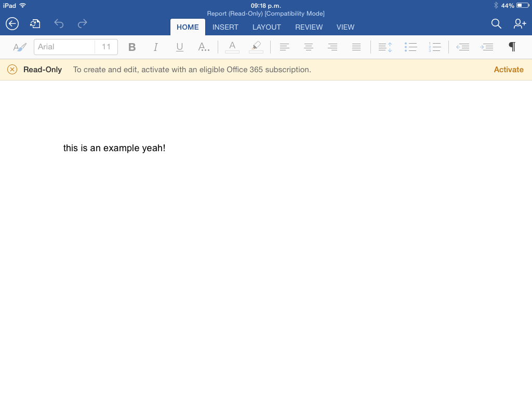Tap the back arrow to exit document

[x=12, y=24]
